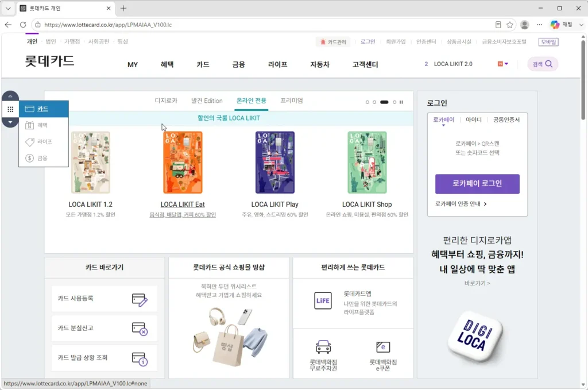Image resolution: width=588 pixels, height=390 pixels.
Task: Click the browser back arrow
Action: (x=8, y=25)
